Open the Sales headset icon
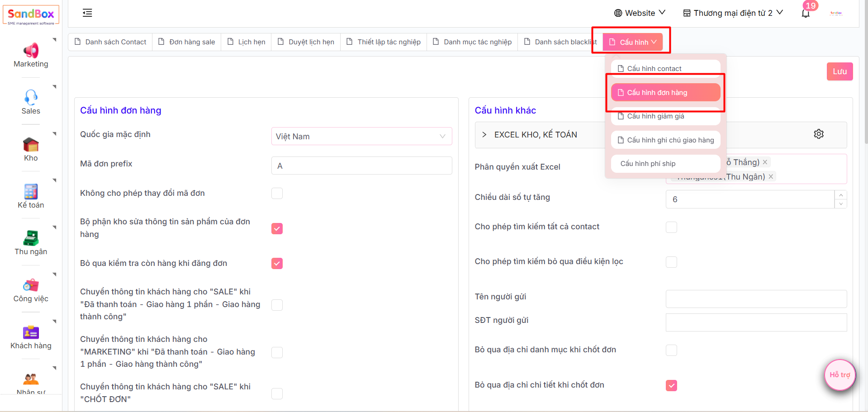 pos(31,97)
